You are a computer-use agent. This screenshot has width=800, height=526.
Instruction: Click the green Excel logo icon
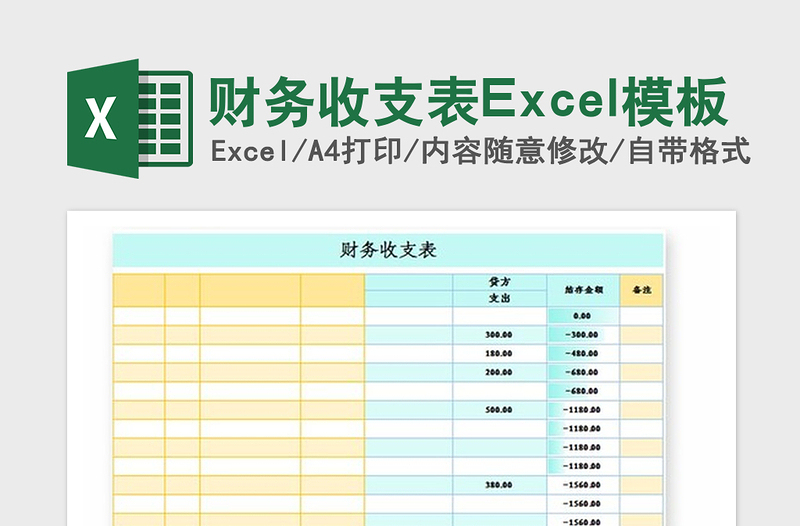(x=130, y=118)
